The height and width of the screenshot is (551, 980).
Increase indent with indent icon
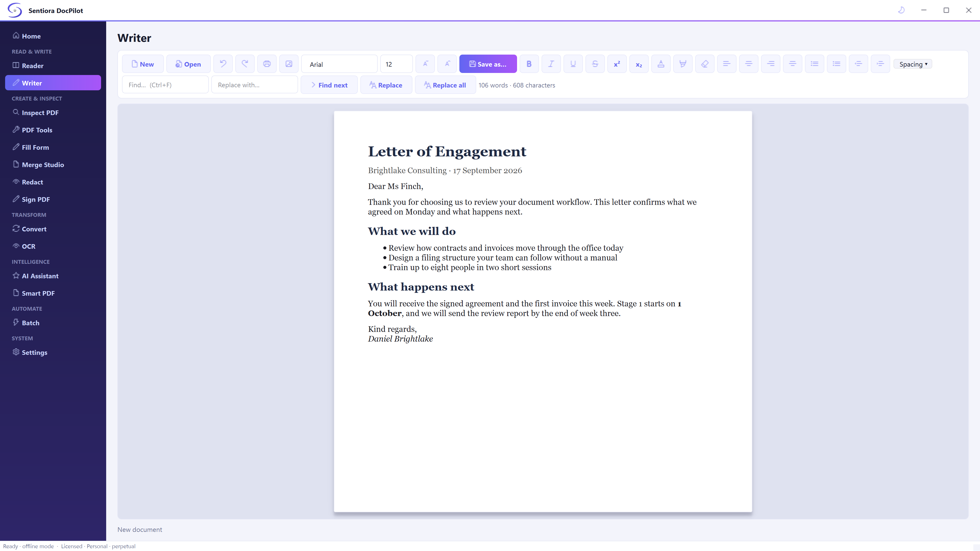[x=880, y=64]
